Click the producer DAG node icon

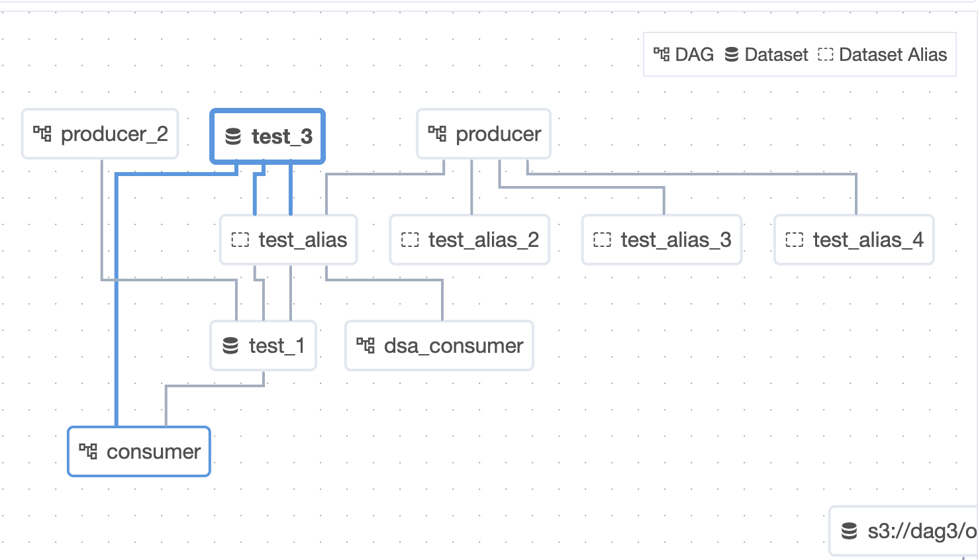437,134
